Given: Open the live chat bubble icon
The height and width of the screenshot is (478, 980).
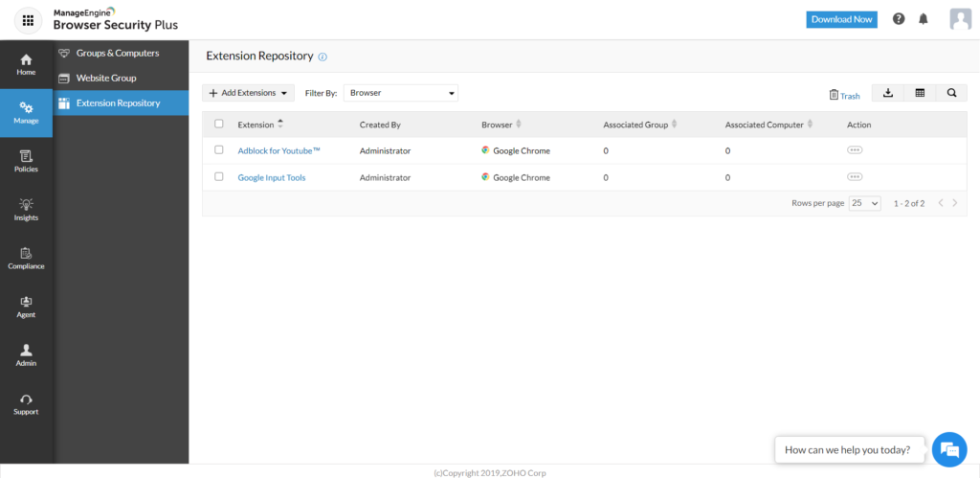Looking at the screenshot, I should [x=948, y=449].
